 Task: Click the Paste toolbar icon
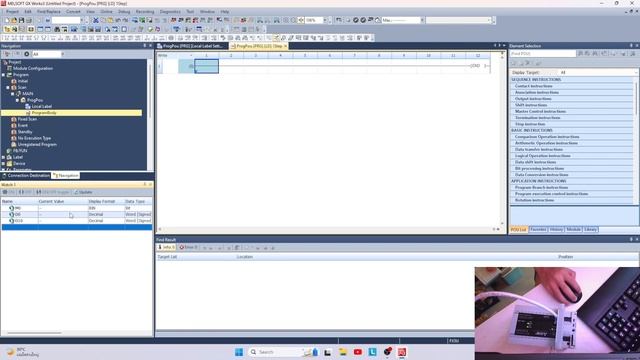(x=111, y=20)
